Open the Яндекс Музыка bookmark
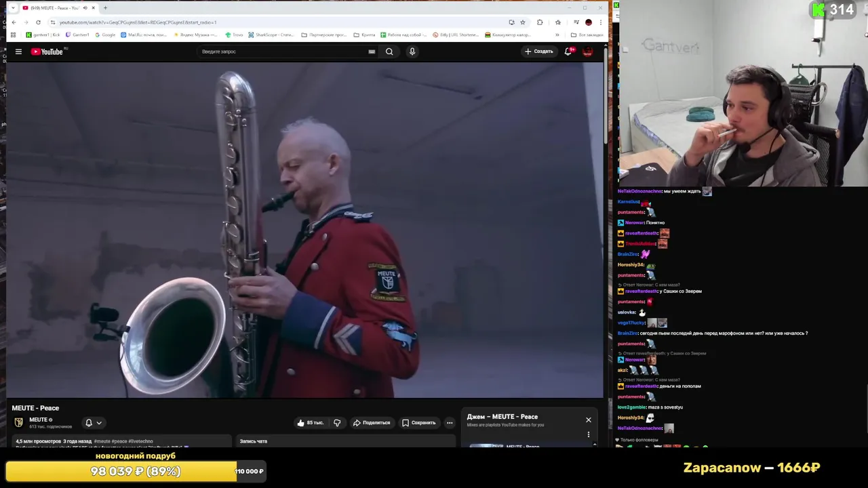Image resolution: width=868 pixels, height=488 pixels. point(197,35)
